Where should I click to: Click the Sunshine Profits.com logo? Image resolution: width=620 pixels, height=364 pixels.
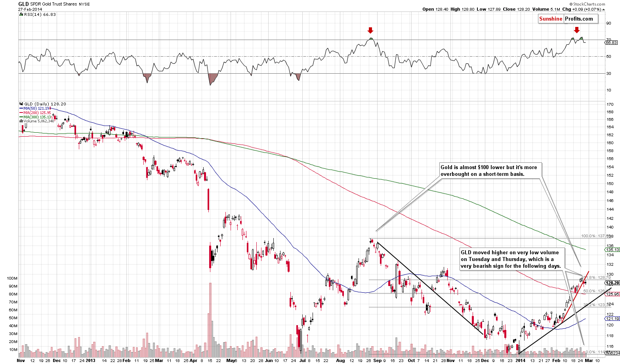568,19
